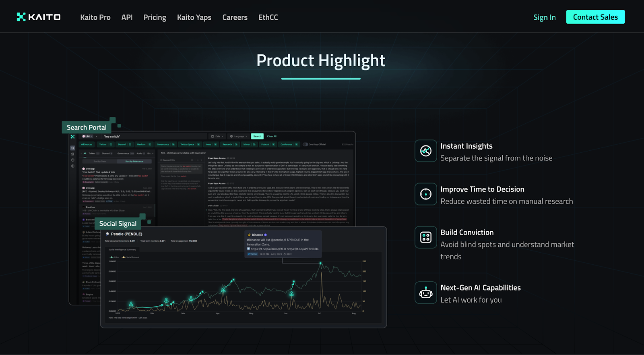Image resolution: width=644 pixels, height=355 pixels.
Task: Open Twitter source pop-out icon
Action: coord(111,144)
